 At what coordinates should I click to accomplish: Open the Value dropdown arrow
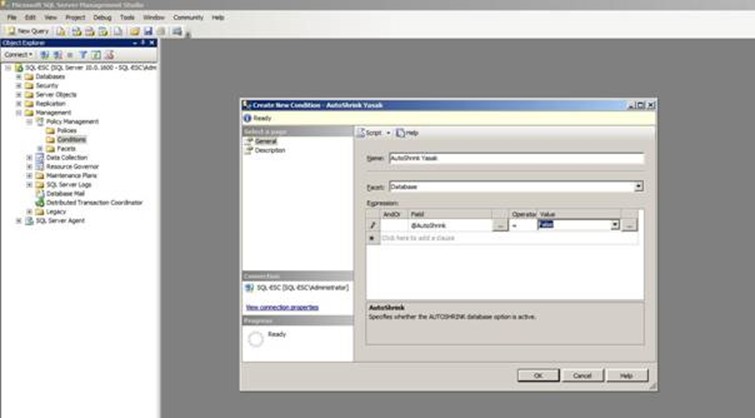point(615,225)
